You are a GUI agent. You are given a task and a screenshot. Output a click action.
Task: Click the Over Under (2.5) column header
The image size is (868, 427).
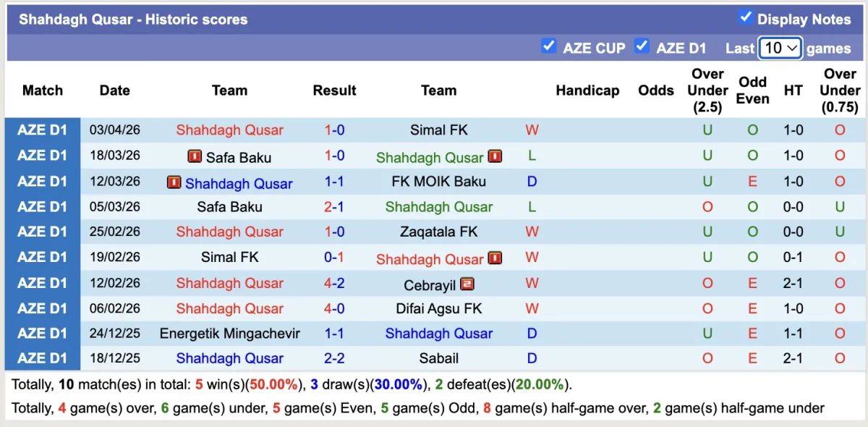point(707,90)
